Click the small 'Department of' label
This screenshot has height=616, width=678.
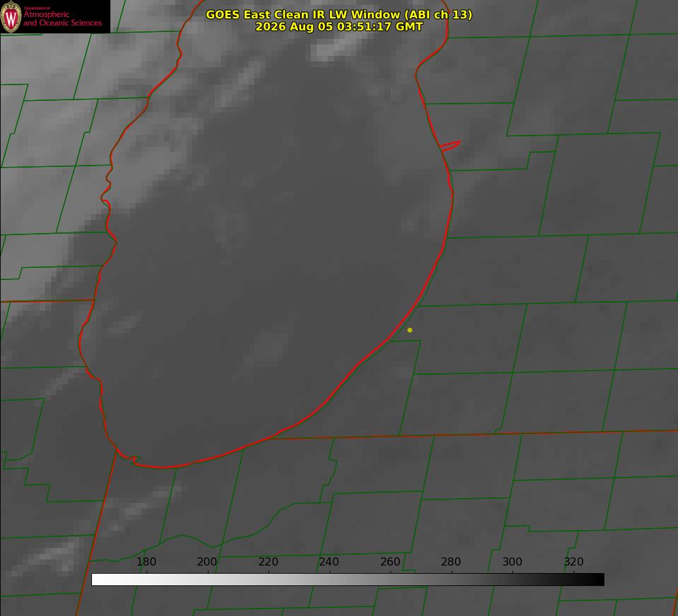[36, 7]
